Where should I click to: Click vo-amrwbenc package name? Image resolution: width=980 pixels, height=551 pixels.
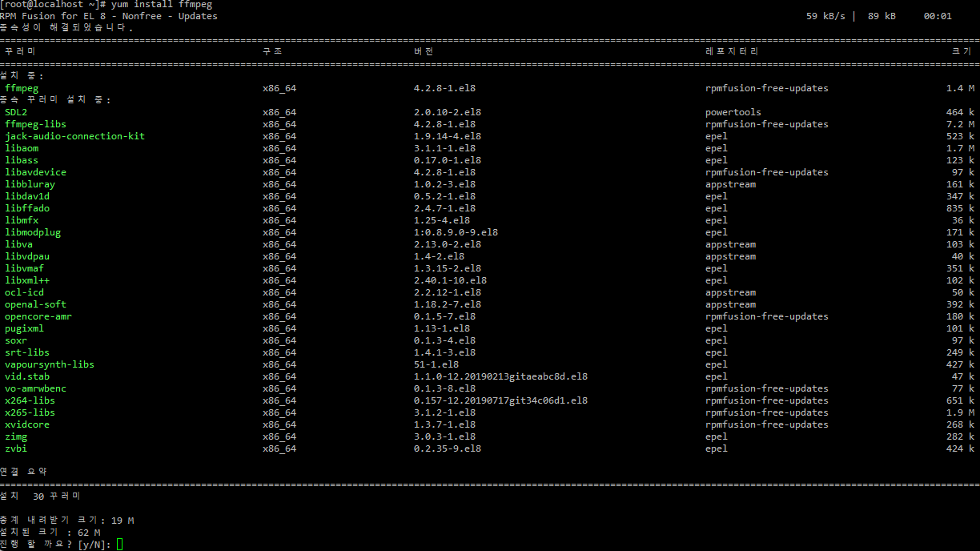35,388
